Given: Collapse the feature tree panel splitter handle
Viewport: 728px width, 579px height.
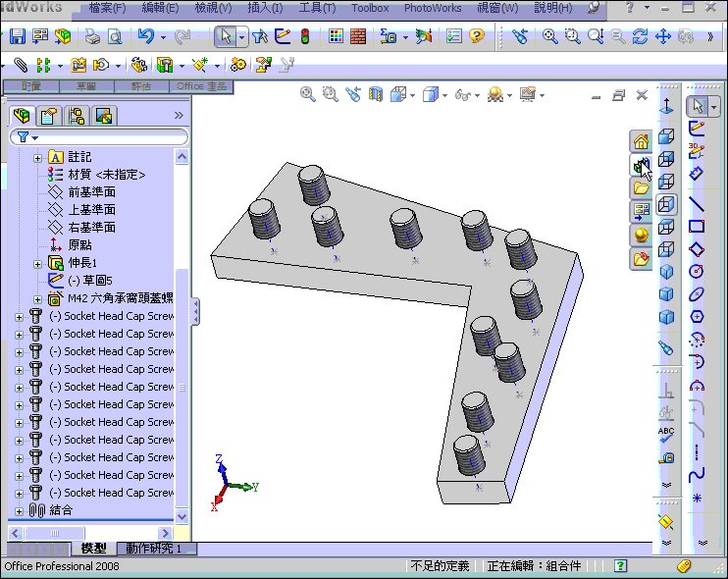Looking at the screenshot, I should click(x=195, y=311).
